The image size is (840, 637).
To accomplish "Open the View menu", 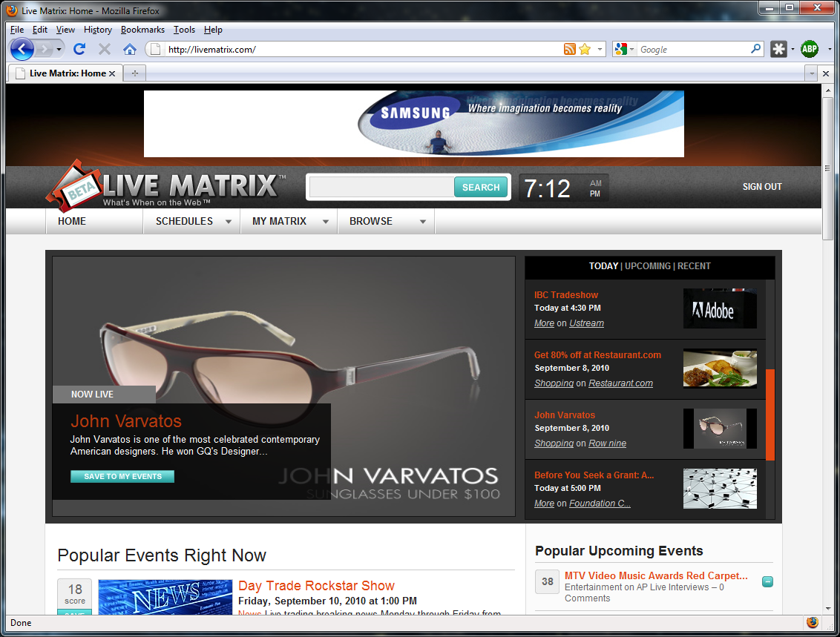I will (65, 30).
